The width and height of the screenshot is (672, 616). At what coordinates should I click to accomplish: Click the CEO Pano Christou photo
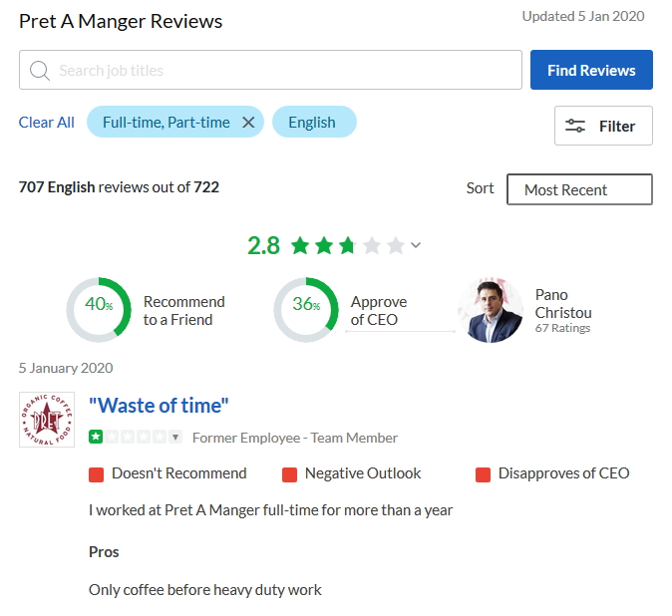coord(490,311)
